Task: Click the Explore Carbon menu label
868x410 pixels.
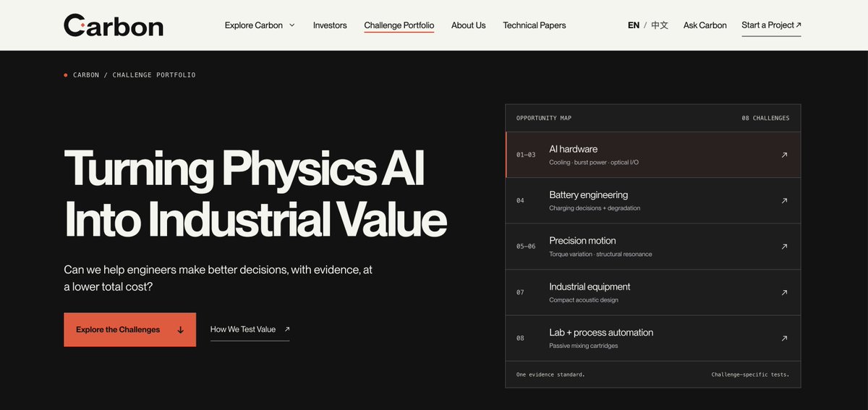Action: click(254, 25)
